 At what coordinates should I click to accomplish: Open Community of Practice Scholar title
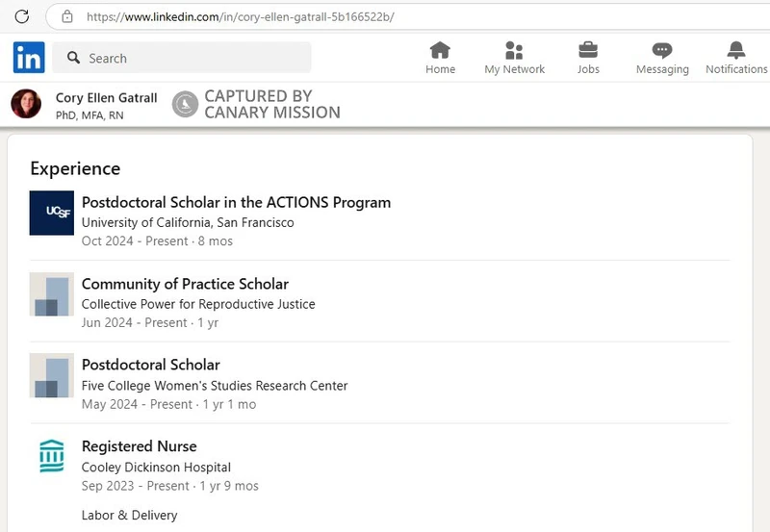point(185,284)
